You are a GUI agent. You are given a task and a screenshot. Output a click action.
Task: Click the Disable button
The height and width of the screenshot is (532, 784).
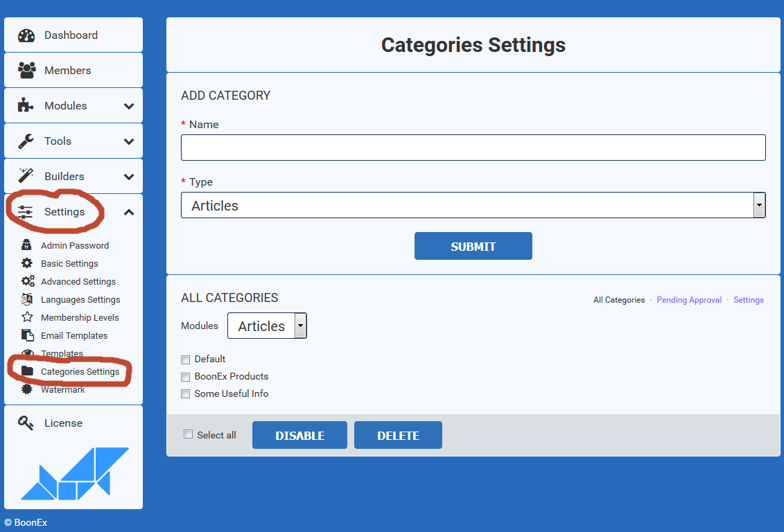click(x=299, y=436)
